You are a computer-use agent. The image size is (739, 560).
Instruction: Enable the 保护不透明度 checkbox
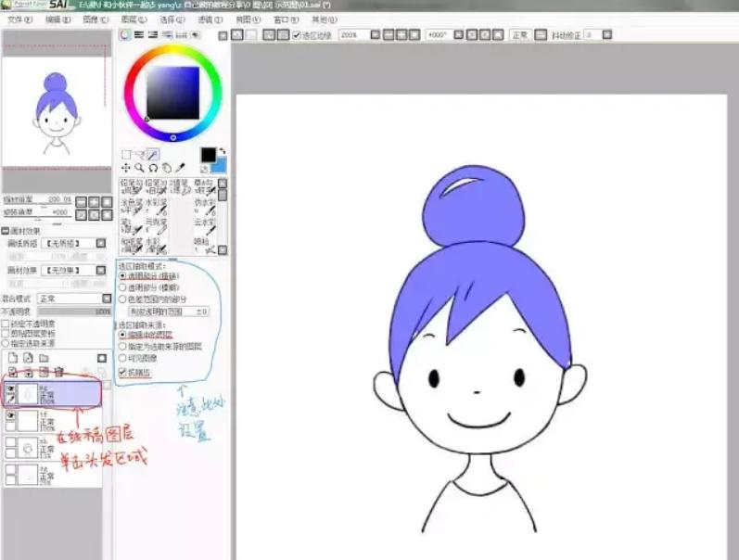point(6,324)
